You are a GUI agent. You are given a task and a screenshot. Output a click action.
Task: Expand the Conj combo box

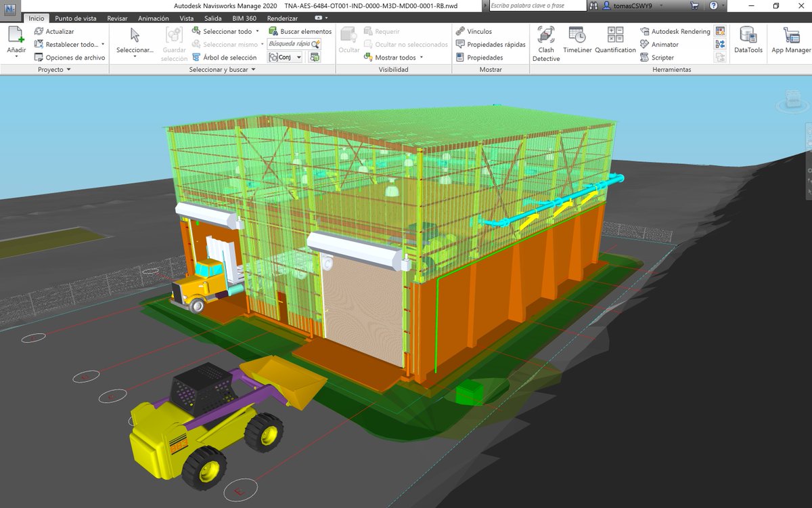tap(298, 57)
